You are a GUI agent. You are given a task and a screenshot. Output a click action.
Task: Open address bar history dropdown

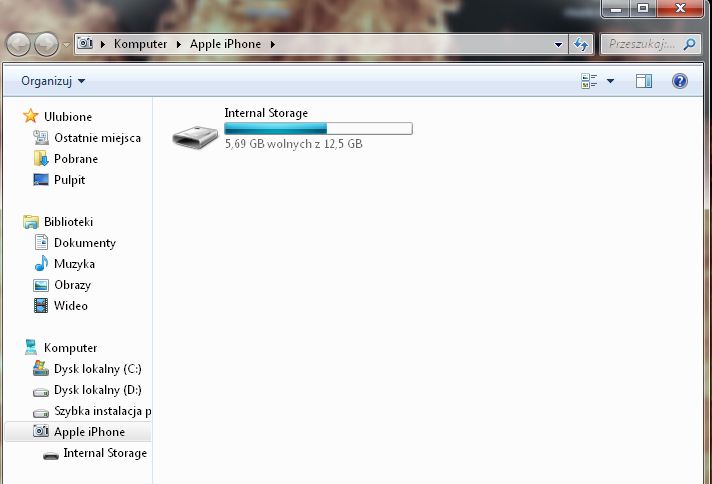[559, 44]
